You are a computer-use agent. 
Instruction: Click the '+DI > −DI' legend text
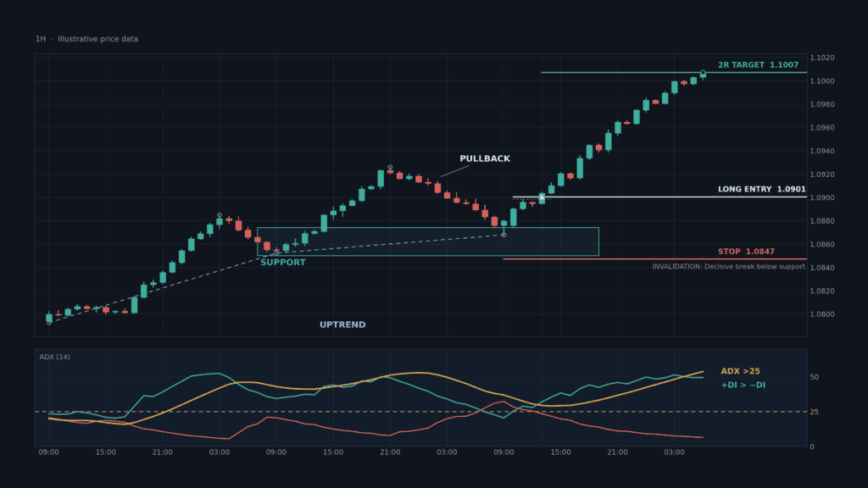[x=743, y=385]
